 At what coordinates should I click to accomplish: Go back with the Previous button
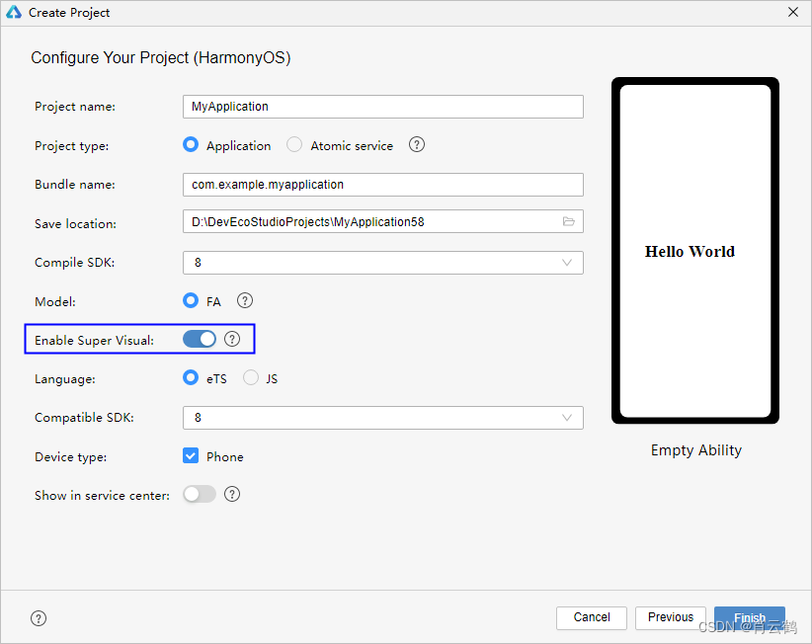pyautogui.click(x=671, y=617)
